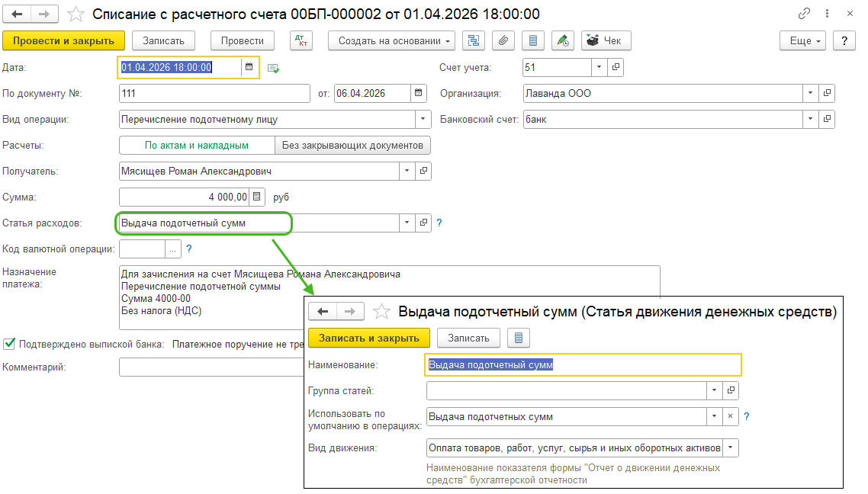Viewport: 868px width, 494px height.
Task: Go forward with the main window arrow
Action: pyautogui.click(x=44, y=14)
